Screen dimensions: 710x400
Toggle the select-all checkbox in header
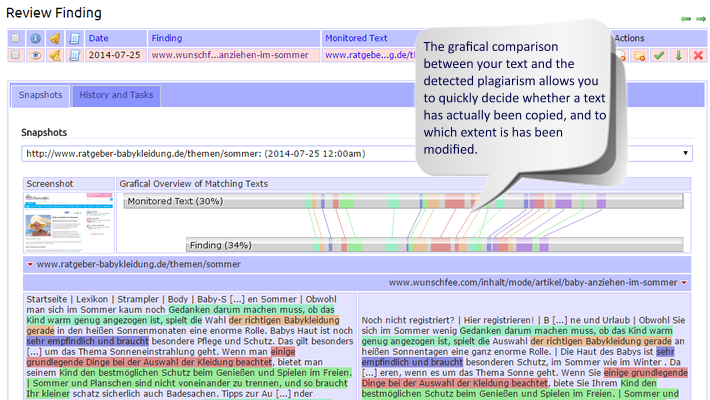point(15,38)
